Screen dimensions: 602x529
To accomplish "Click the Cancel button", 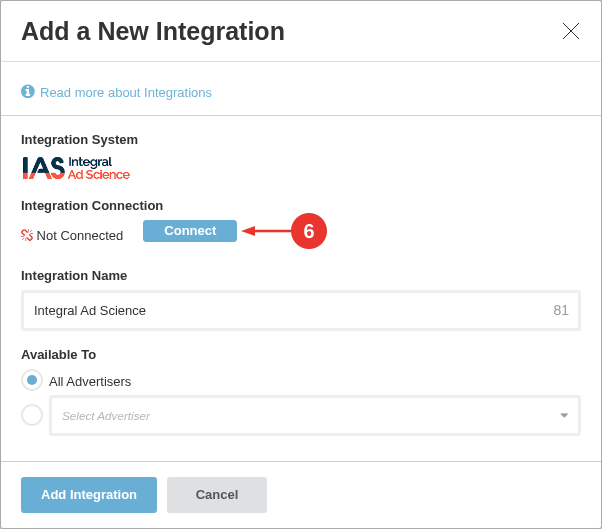I will [217, 495].
